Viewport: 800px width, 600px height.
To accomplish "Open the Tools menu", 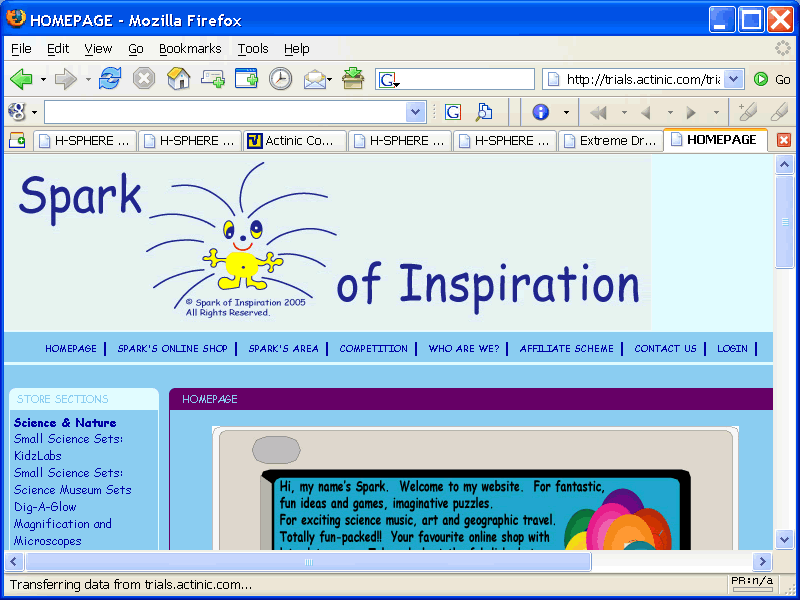I will [253, 48].
